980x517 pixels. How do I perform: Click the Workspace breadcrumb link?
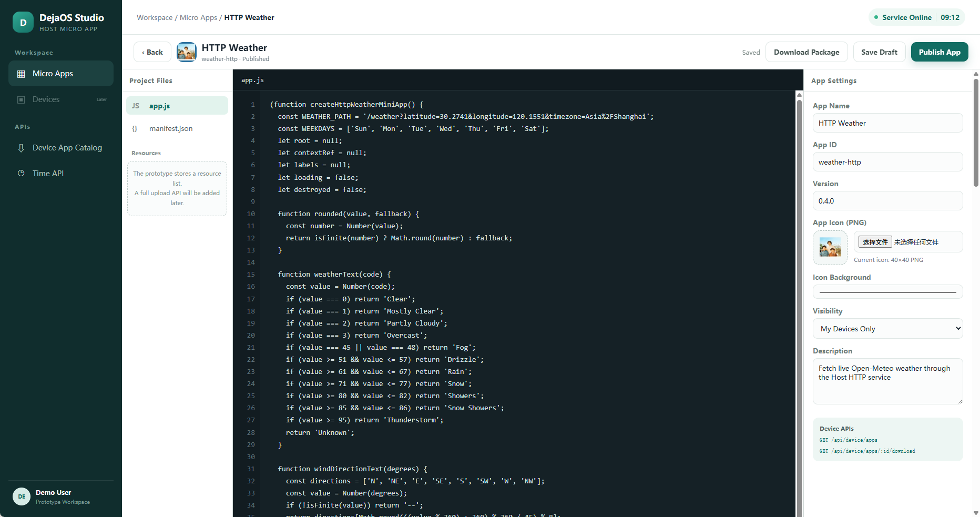click(155, 17)
